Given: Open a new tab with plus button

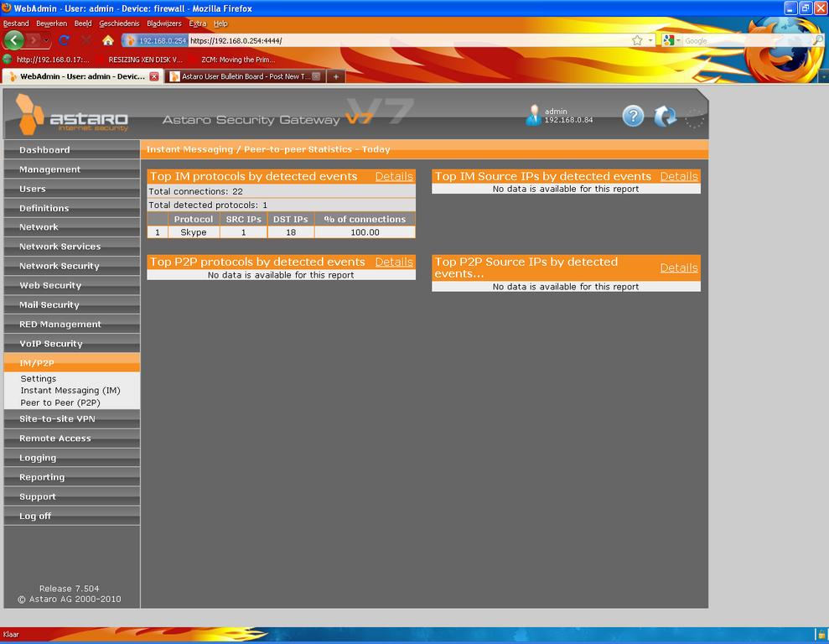Looking at the screenshot, I should (x=335, y=76).
